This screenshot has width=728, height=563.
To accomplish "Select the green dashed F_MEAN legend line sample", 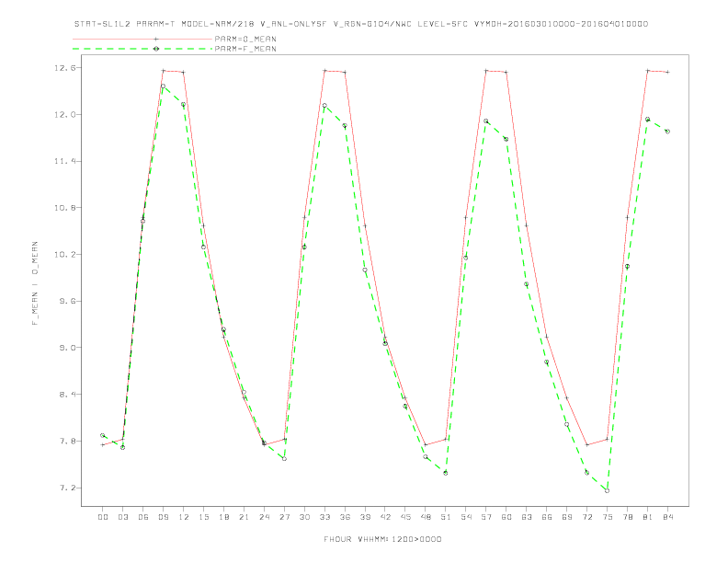I will point(142,49).
